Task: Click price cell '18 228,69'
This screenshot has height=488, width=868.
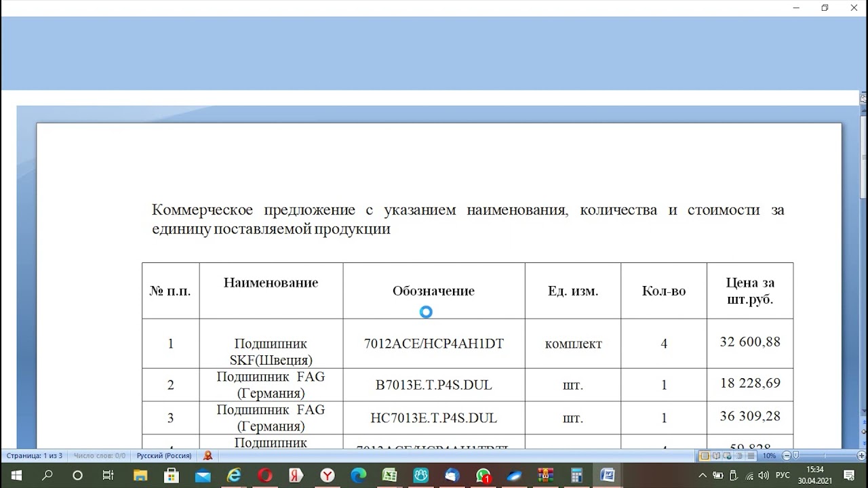Action: point(750,383)
